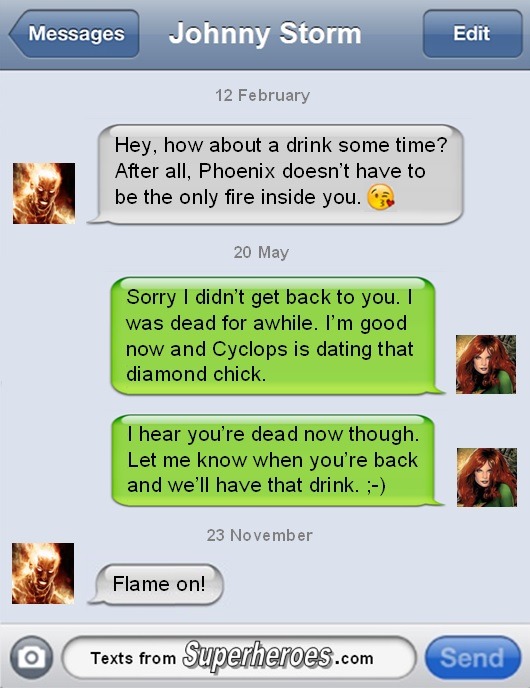Tap the 20 May date label
The height and width of the screenshot is (688, 530).
tap(261, 252)
